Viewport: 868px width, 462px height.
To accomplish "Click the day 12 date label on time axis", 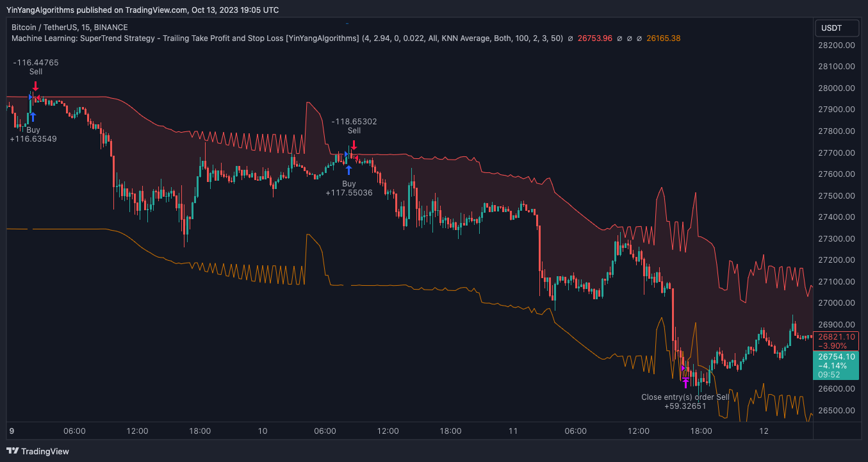I will (764, 431).
